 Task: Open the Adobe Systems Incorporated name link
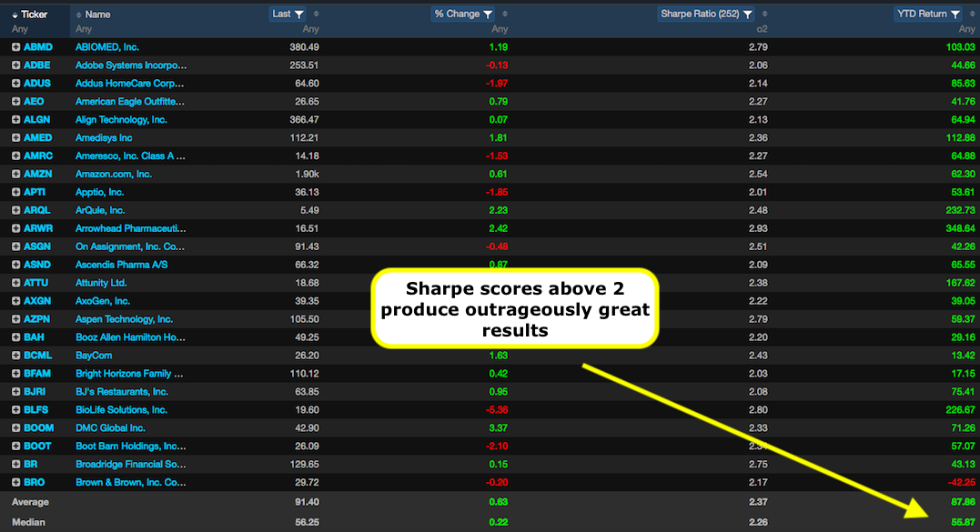click(131, 65)
